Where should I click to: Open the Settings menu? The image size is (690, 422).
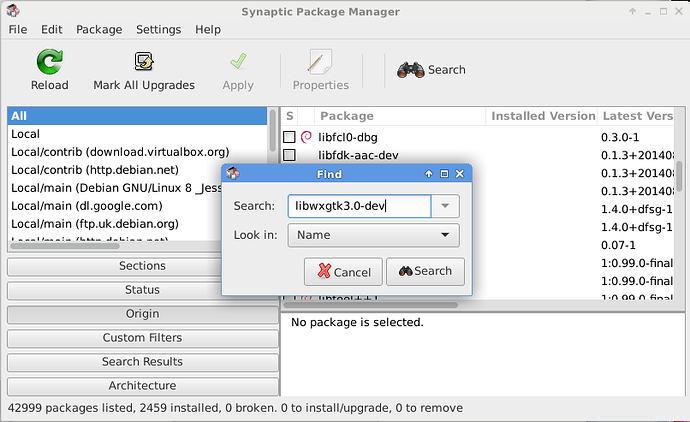click(158, 29)
